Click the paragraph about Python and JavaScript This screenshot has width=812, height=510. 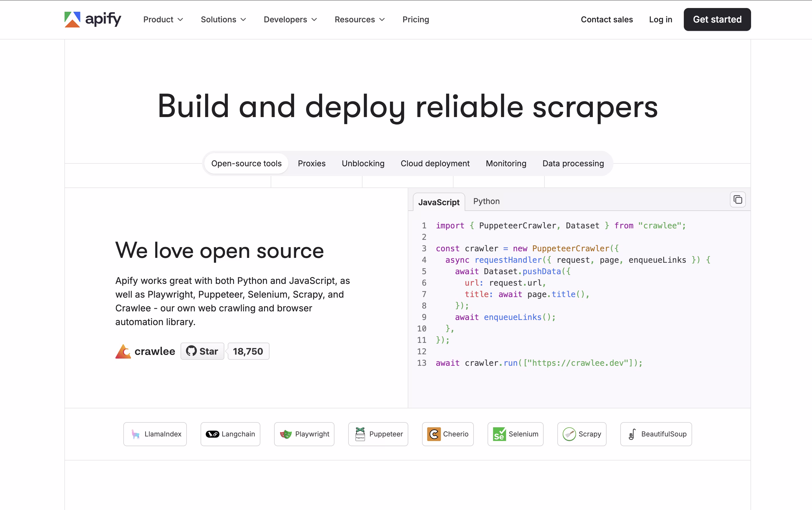click(x=233, y=301)
